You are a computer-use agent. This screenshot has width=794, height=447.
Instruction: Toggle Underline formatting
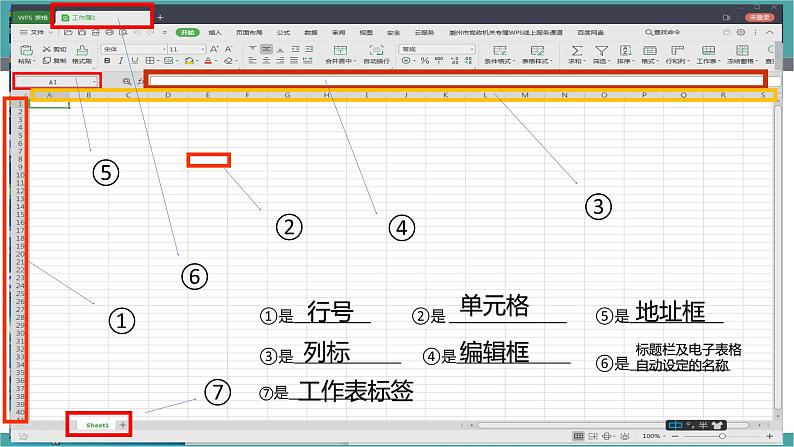135,61
